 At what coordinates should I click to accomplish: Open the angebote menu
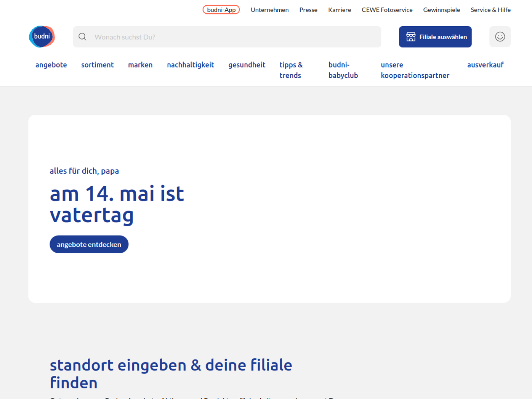[51, 65]
